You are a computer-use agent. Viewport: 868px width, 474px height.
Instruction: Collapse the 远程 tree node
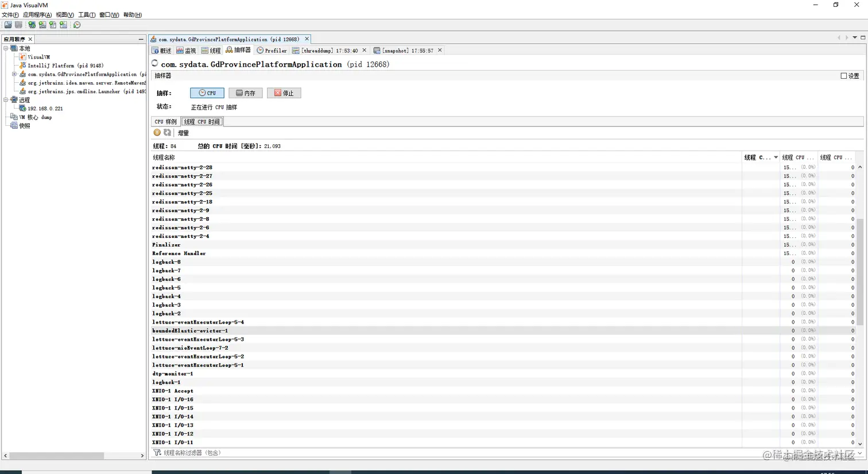click(6, 100)
